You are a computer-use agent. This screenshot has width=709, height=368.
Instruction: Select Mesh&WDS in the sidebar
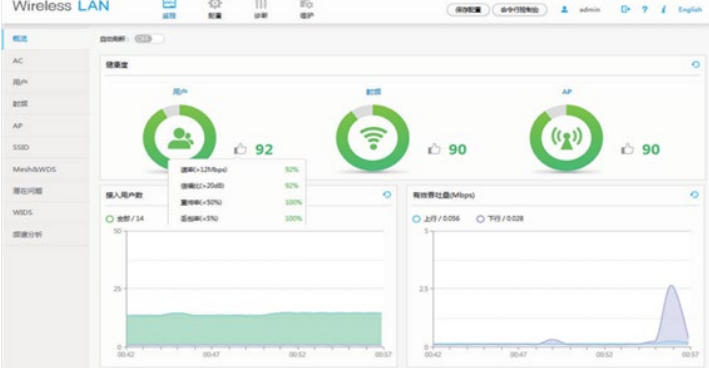pyautogui.click(x=45, y=169)
